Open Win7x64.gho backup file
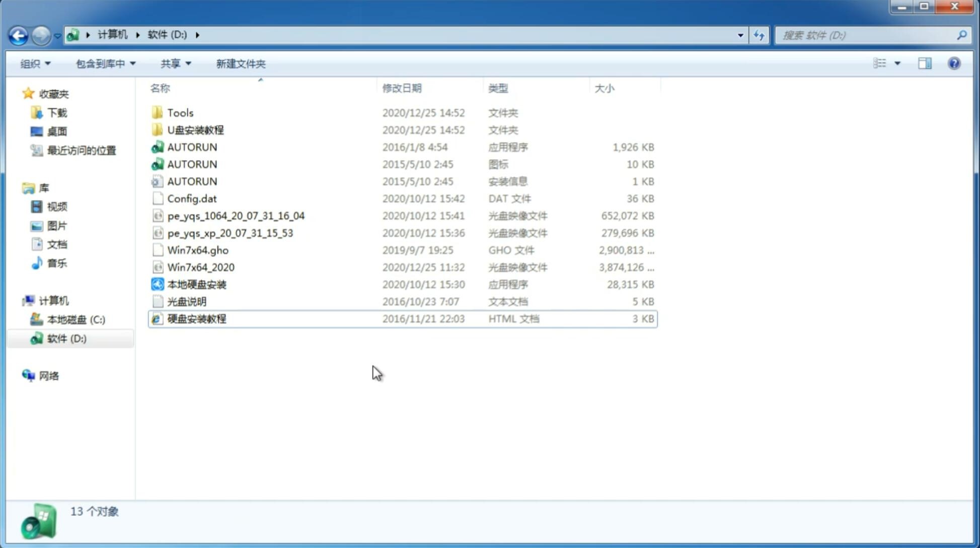Screen dimensions: 980x548 [198, 250]
